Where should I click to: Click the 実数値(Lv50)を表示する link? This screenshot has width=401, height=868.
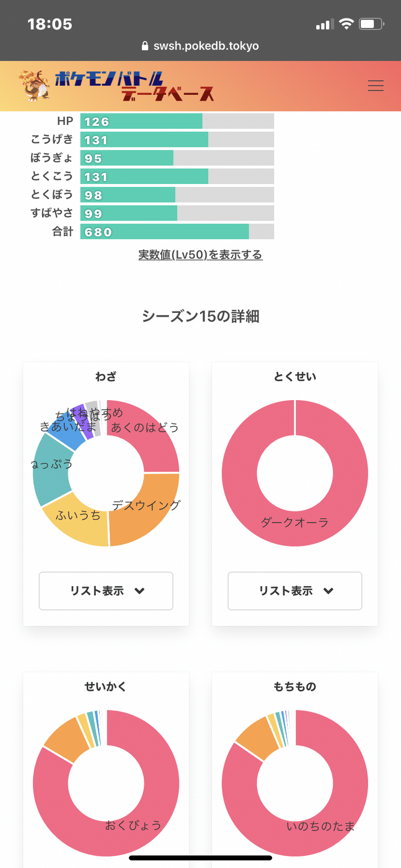pos(200,255)
